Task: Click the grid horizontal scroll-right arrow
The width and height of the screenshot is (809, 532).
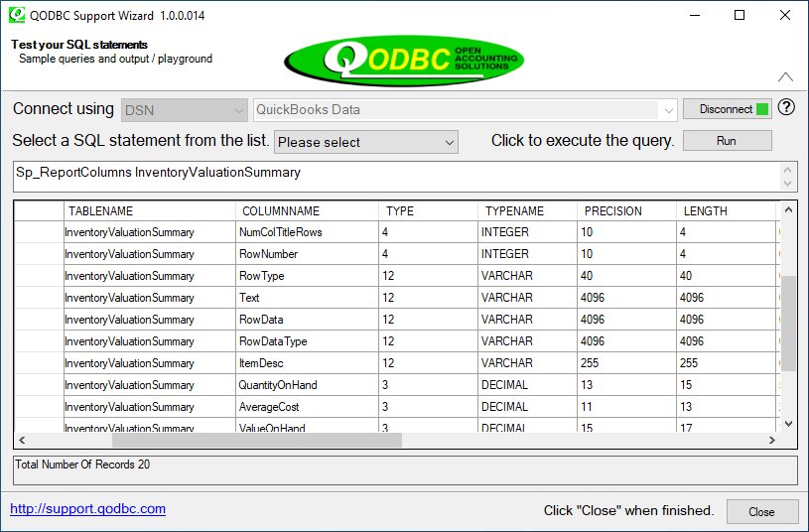Action: point(772,440)
